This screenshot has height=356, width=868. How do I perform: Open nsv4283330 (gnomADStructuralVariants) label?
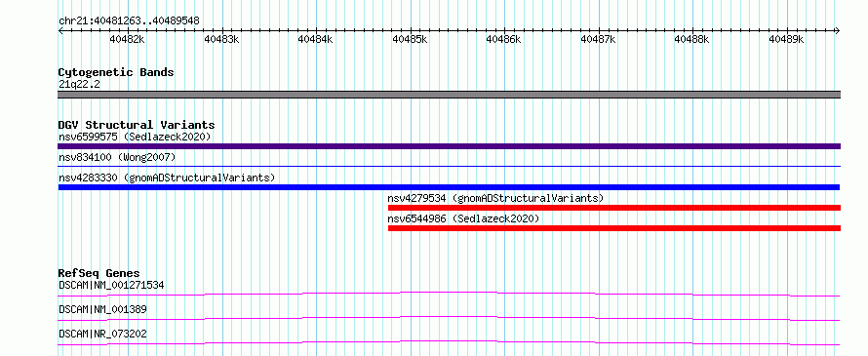[167, 178]
